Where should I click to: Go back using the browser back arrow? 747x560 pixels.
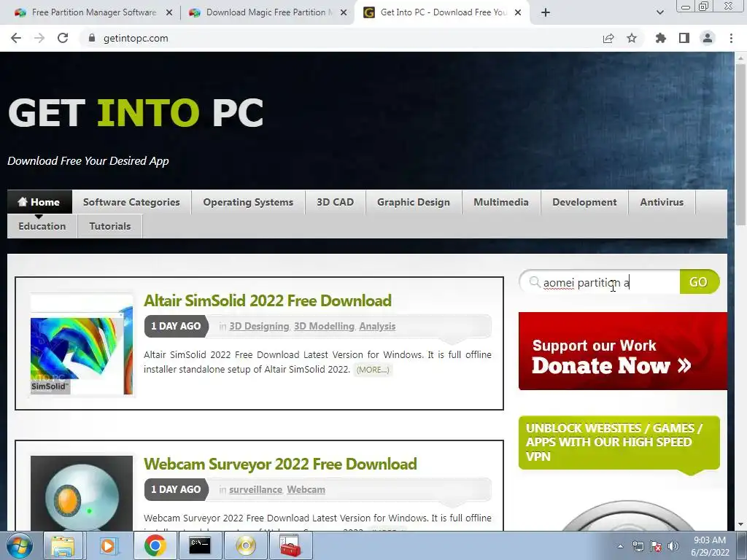16,38
